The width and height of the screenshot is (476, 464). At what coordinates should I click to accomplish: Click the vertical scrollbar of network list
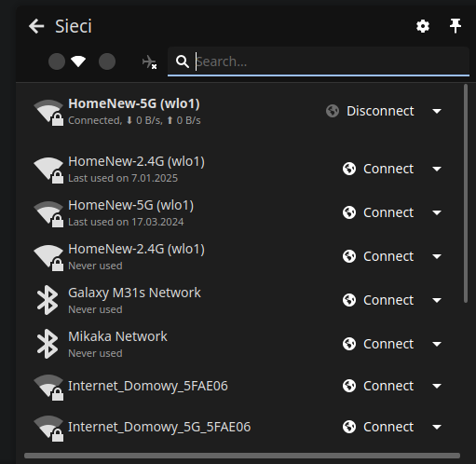(x=466, y=193)
